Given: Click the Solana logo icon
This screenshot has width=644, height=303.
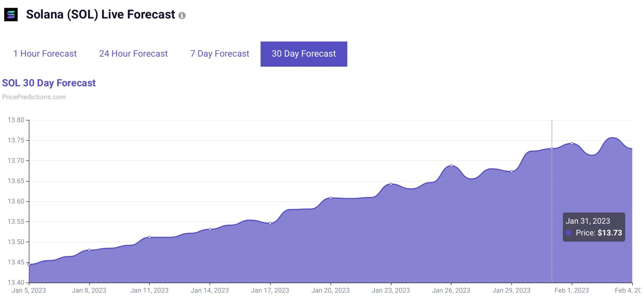Looking at the screenshot, I should pos(11,14).
